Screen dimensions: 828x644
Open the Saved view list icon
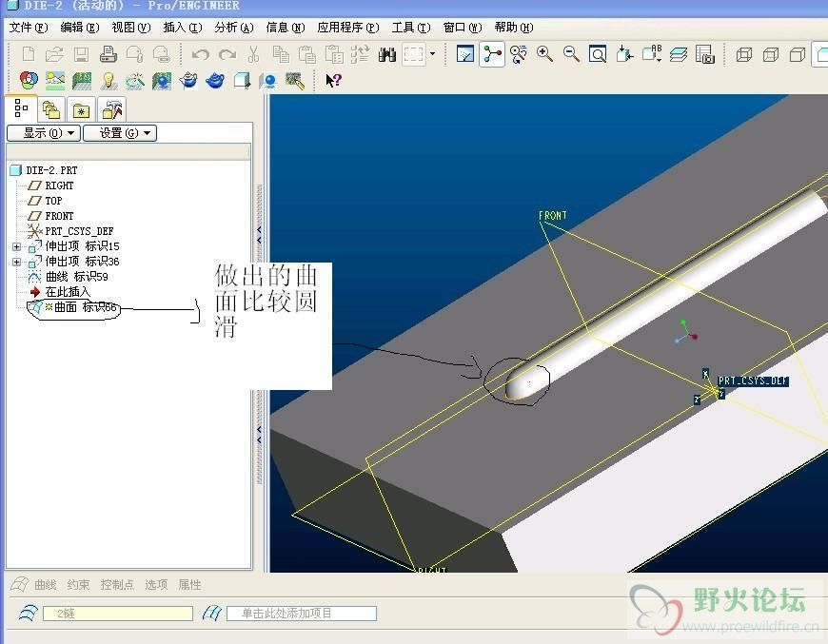coord(652,54)
